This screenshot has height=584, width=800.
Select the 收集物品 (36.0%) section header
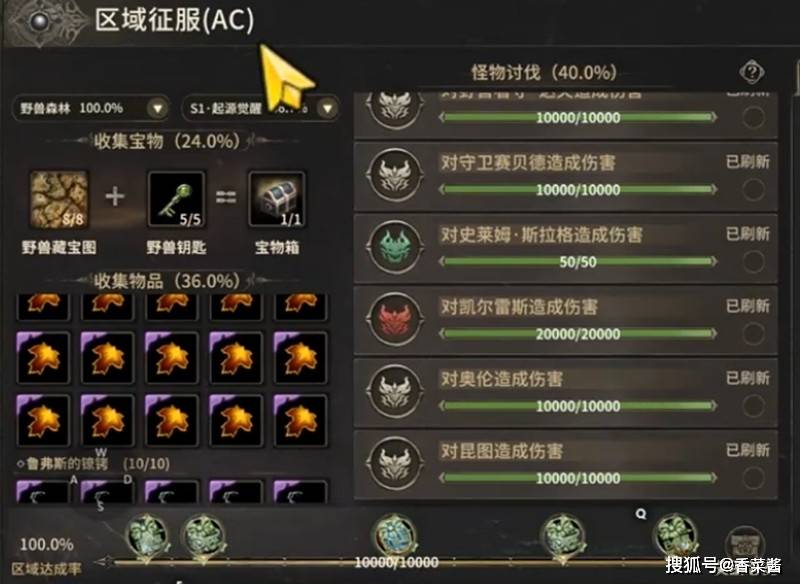click(166, 281)
